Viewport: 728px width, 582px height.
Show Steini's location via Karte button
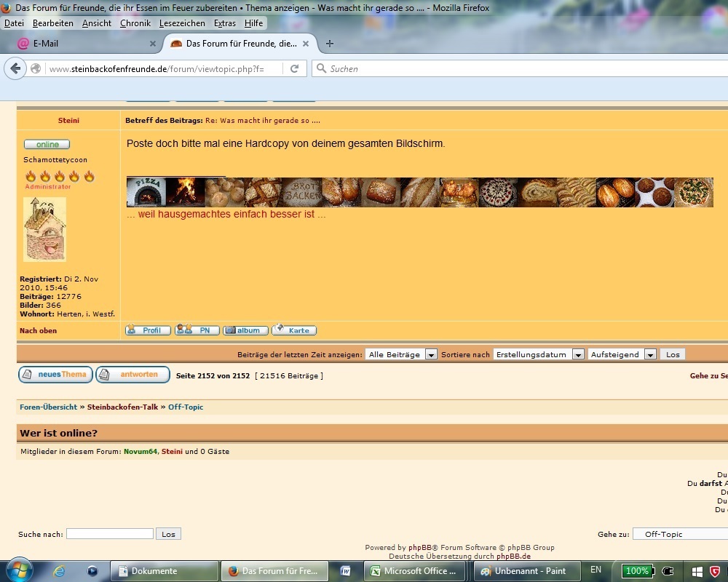(x=294, y=330)
